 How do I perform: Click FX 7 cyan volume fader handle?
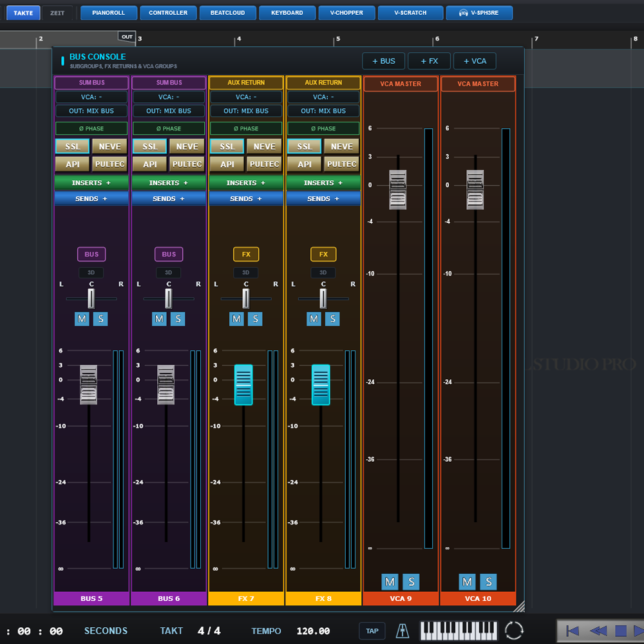click(x=243, y=385)
